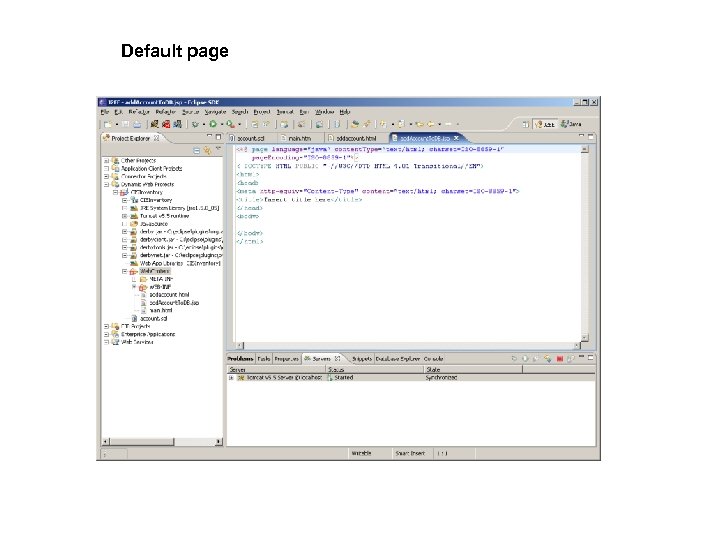
Task: Switch to the main.htm editor tab
Action: tap(300, 138)
